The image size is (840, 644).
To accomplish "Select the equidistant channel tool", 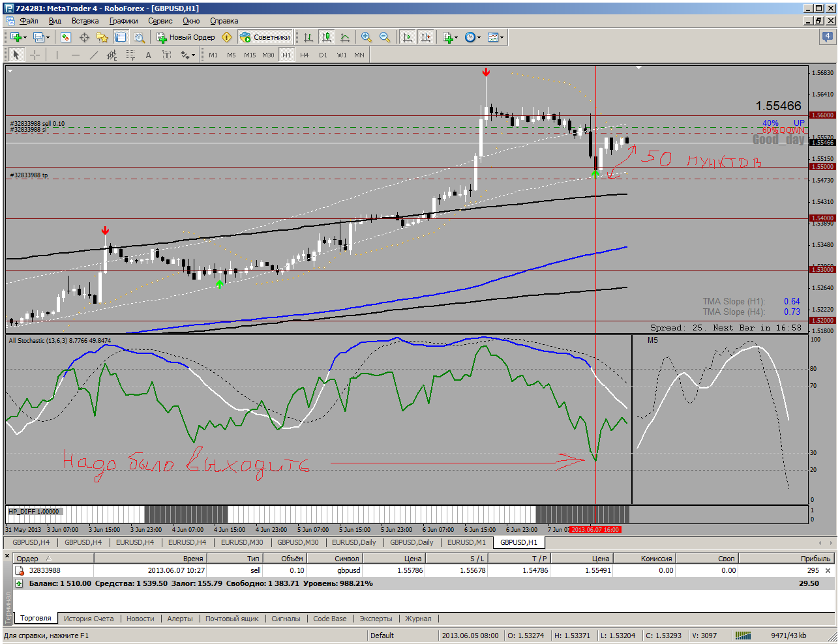I will pos(112,55).
